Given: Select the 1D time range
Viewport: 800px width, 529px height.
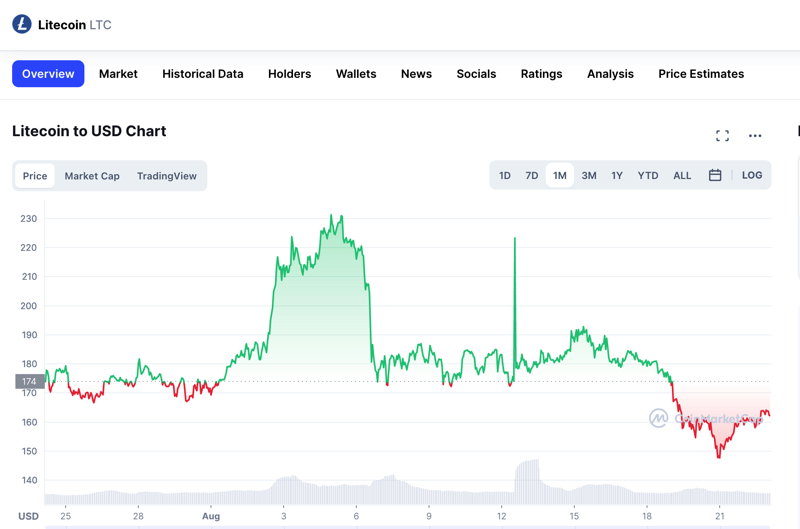Looking at the screenshot, I should (505, 175).
